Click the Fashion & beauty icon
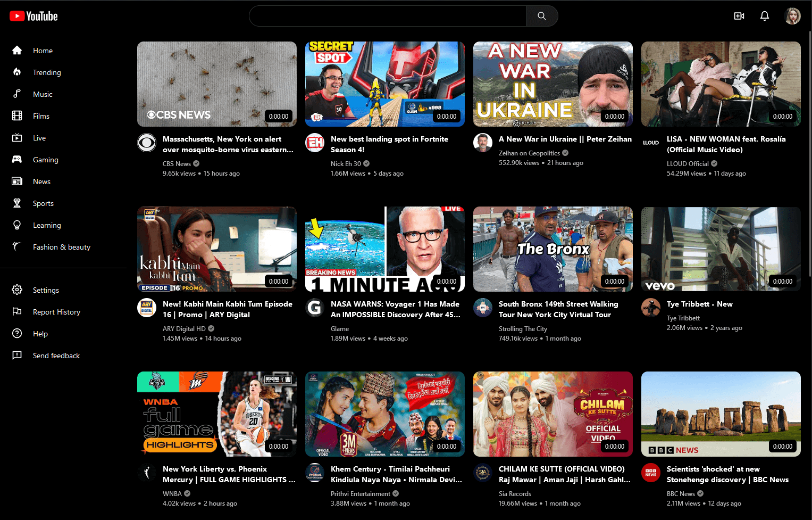 (x=17, y=247)
